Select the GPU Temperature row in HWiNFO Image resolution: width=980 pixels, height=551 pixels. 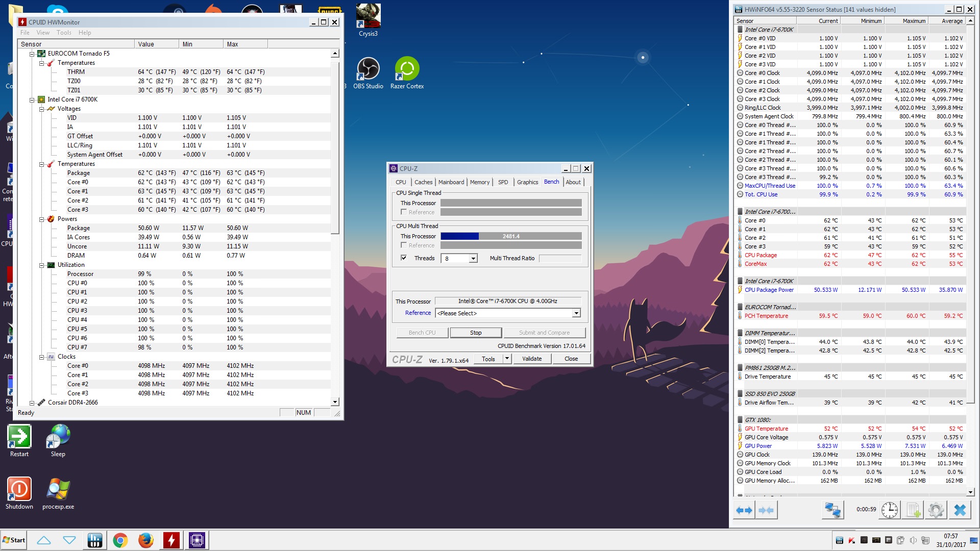point(850,429)
